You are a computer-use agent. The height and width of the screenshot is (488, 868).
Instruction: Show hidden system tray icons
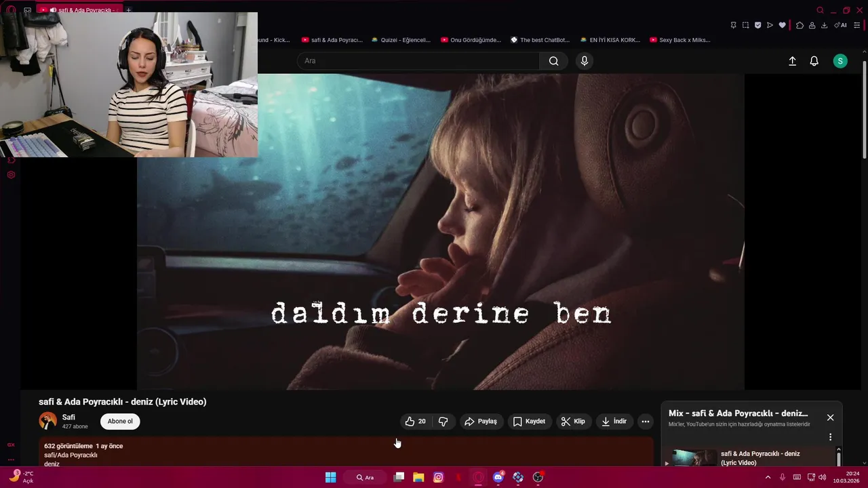768,477
